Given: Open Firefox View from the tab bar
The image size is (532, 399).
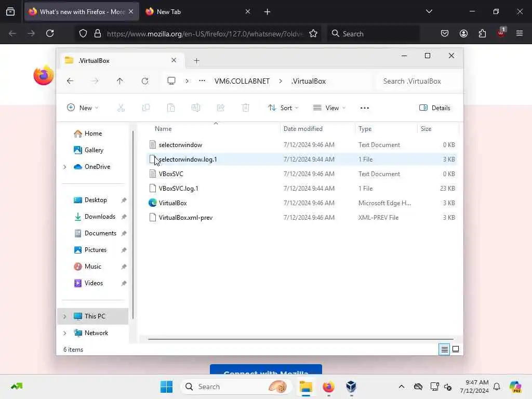Looking at the screenshot, I should point(10,11).
